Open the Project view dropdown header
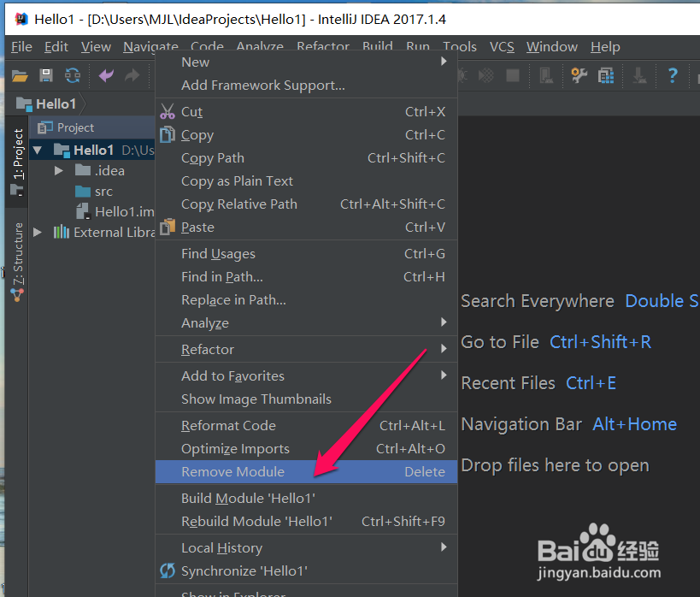Viewport: 700px width, 597px height. [66, 127]
